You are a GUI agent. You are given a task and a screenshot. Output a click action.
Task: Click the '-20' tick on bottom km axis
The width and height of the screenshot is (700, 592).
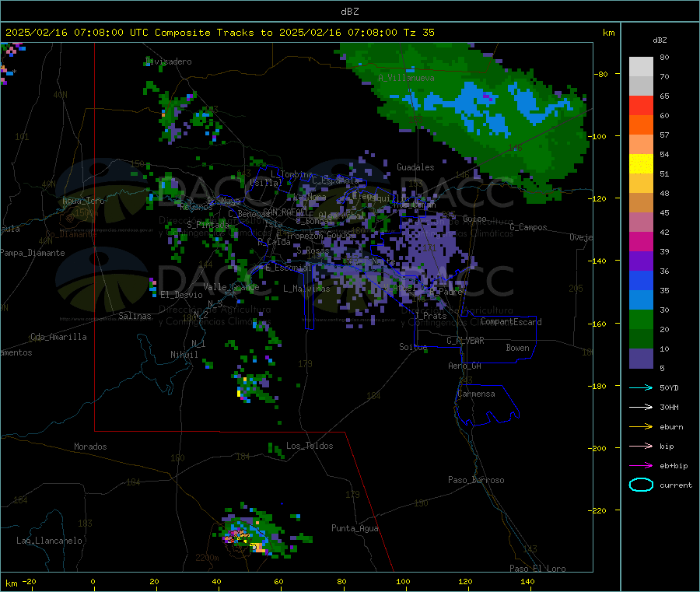pos(29,581)
